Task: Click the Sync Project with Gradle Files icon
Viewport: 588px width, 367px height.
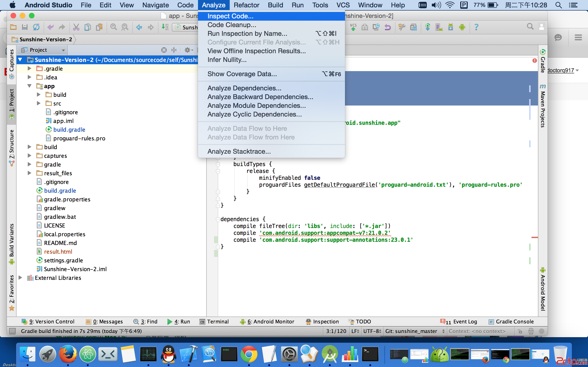Action: point(427,27)
